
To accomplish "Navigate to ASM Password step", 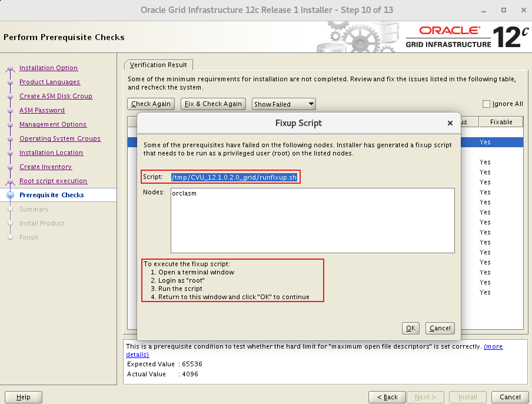I will [x=42, y=110].
